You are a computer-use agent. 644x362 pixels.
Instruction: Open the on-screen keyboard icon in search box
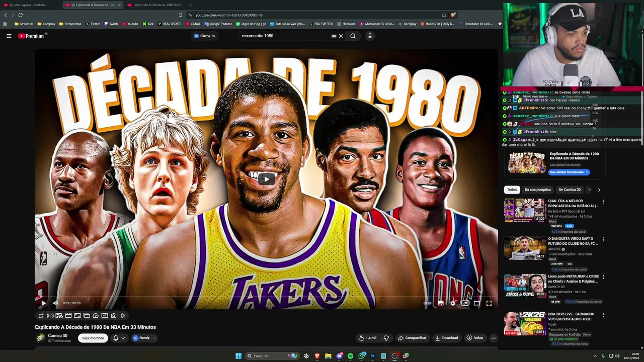point(334,36)
